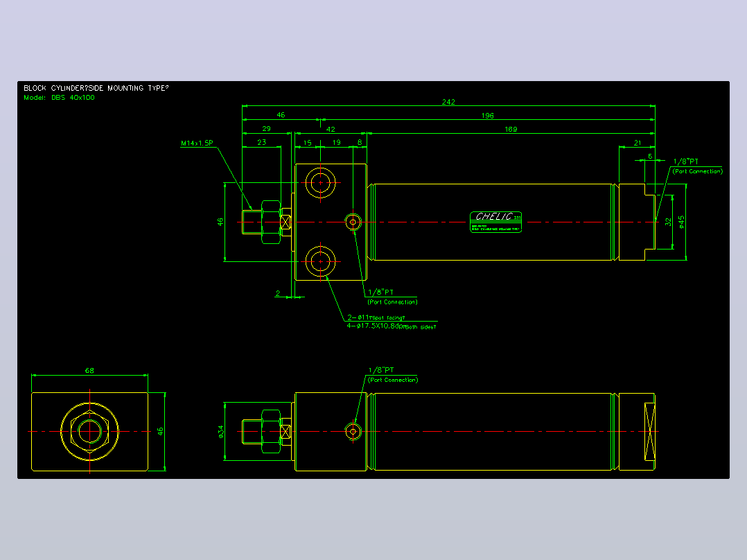Screen dimensions: 747x560
Task: Click the title text BLOCK CYLINDER SIDE MOUNTING TYPE
Action: pyautogui.click(x=96, y=88)
